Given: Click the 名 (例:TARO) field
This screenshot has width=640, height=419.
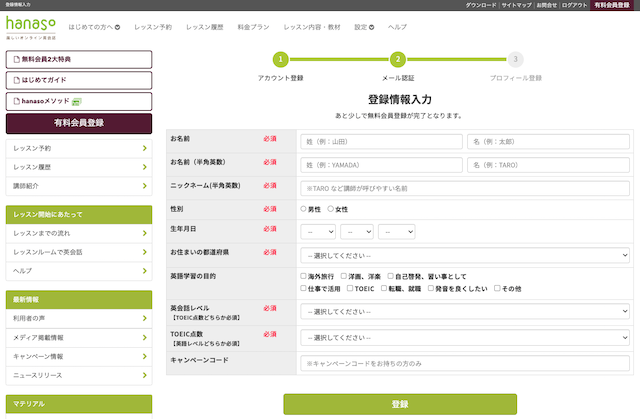Looking at the screenshot, I should point(548,165).
